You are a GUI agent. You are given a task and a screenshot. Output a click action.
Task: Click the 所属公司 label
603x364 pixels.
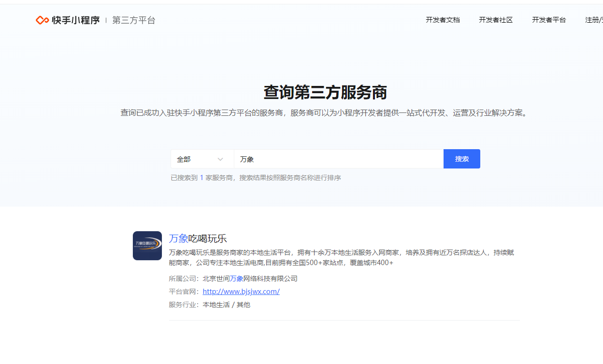(184, 279)
